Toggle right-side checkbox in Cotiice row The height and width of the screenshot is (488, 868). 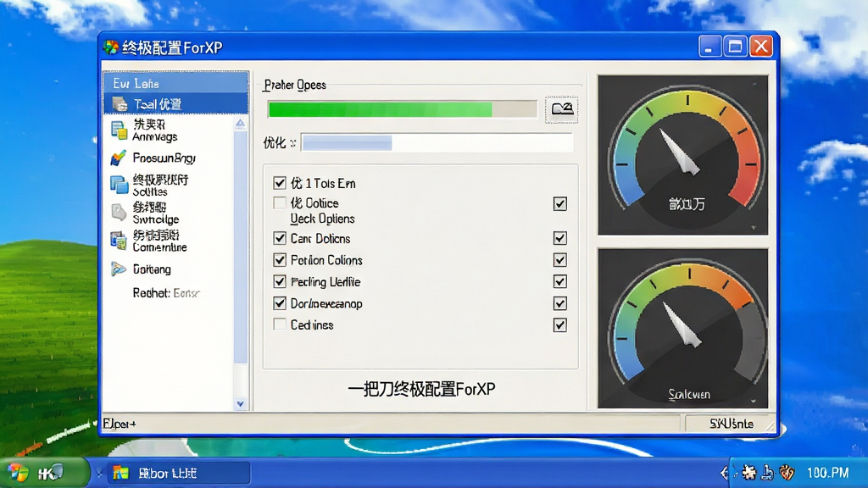pos(559,203)
